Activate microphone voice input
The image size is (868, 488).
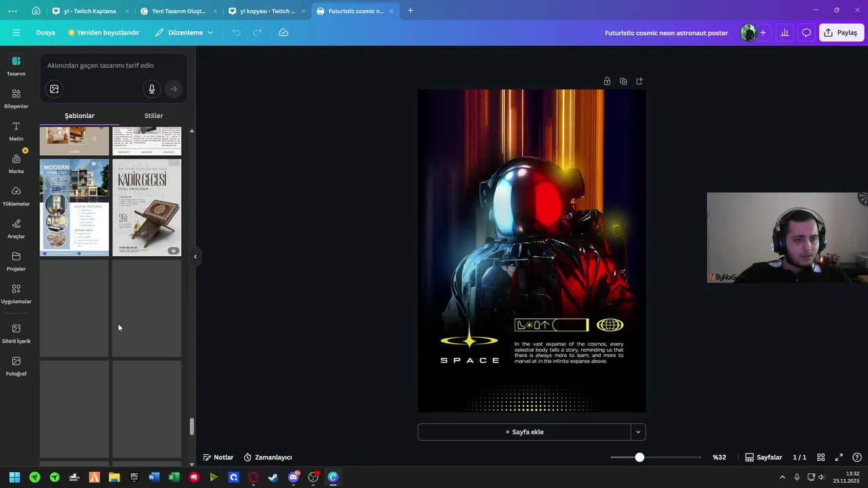[x=152, y=89]
